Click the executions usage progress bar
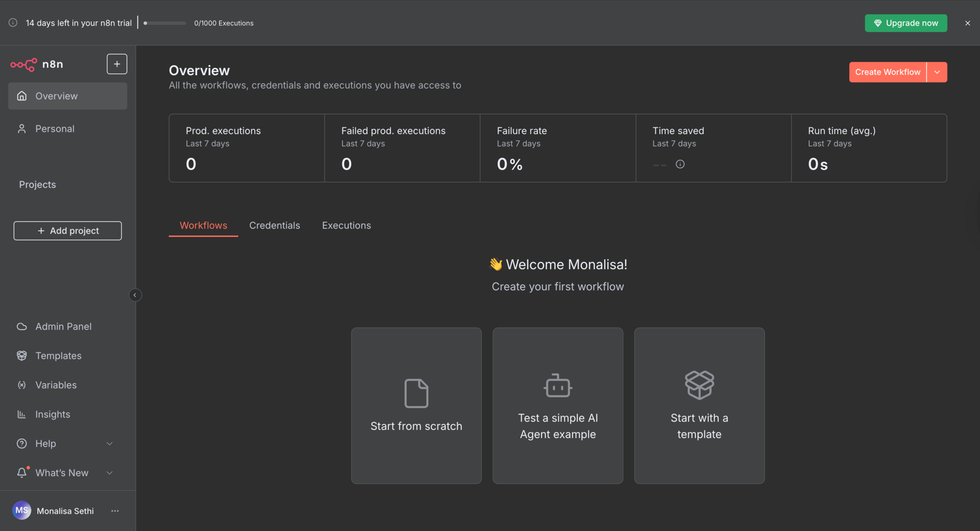 (x=164, y=23)
